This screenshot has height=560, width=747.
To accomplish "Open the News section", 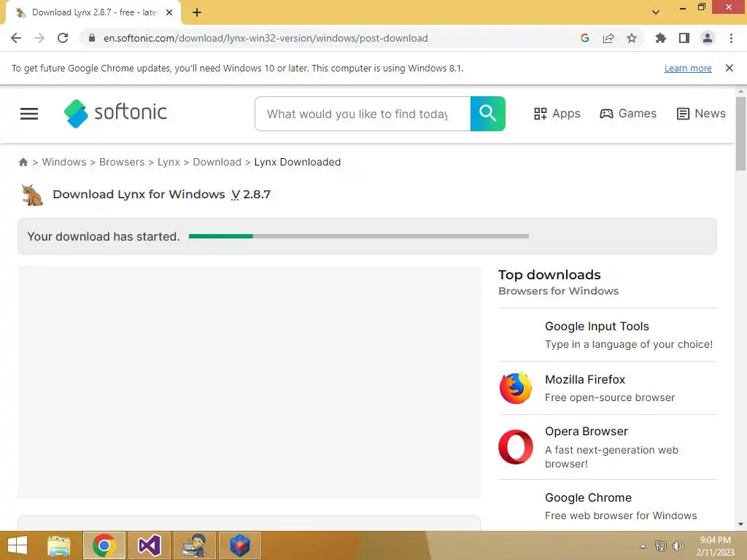I will click(701, 114).
